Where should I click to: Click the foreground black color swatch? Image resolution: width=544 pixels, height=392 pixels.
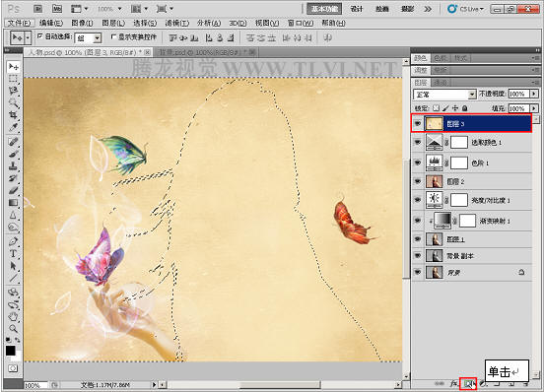[11, 351]
